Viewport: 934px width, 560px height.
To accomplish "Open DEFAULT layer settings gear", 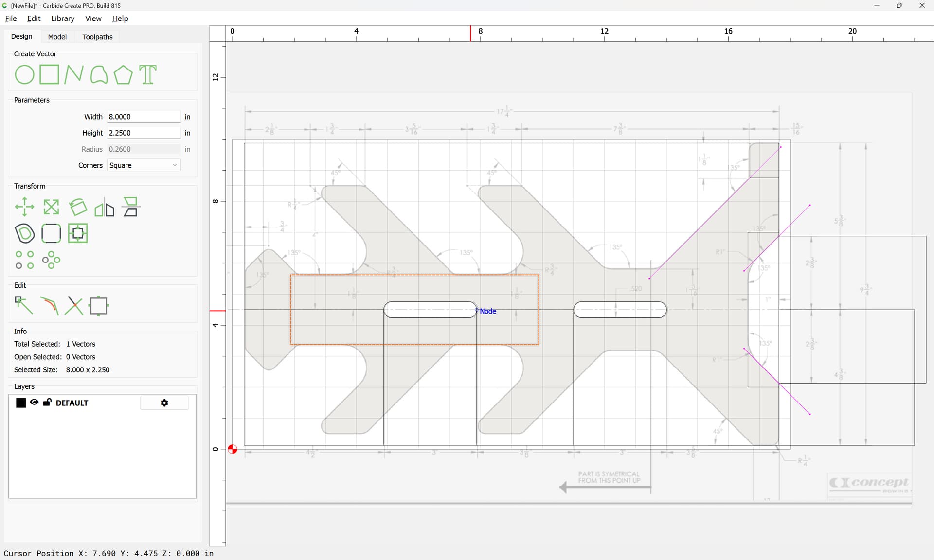I will (164, 403).
